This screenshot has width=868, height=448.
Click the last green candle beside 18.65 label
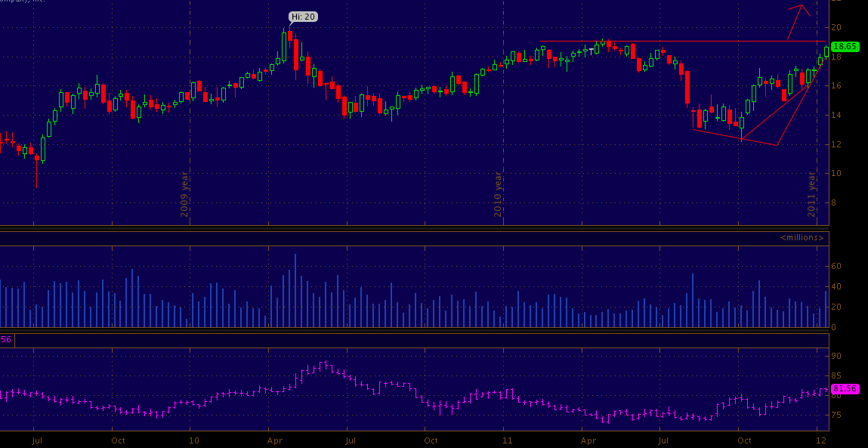point(826,51)
